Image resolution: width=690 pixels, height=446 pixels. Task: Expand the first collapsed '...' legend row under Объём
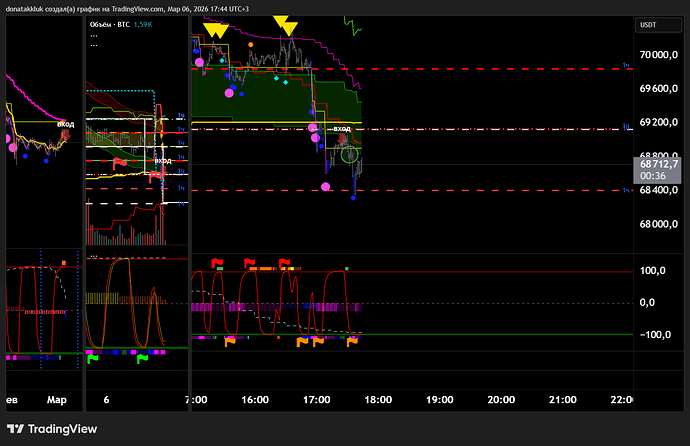click(x=94, y=35)
